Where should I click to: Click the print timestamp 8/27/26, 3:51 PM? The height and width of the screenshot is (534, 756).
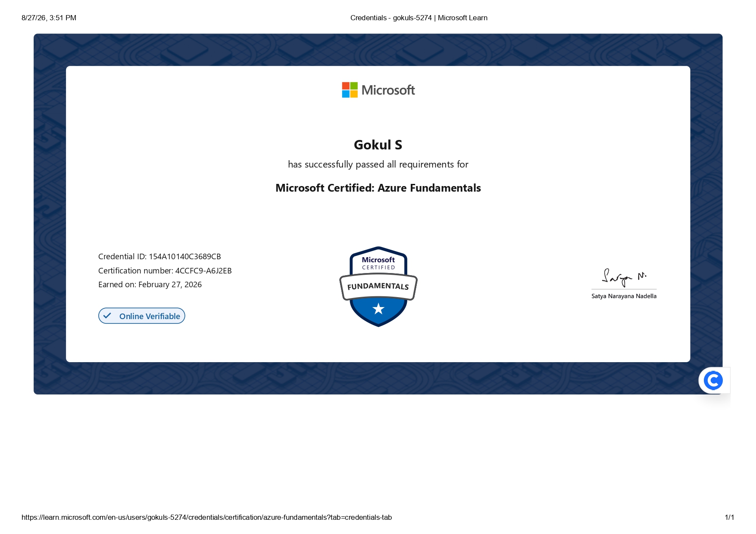[49, 18]
